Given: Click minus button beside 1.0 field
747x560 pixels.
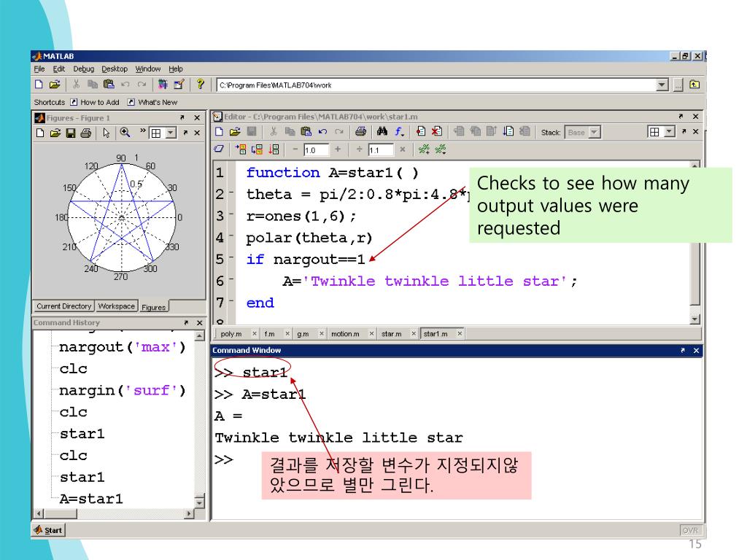Looking at the screenshot, I should (295, 149).
